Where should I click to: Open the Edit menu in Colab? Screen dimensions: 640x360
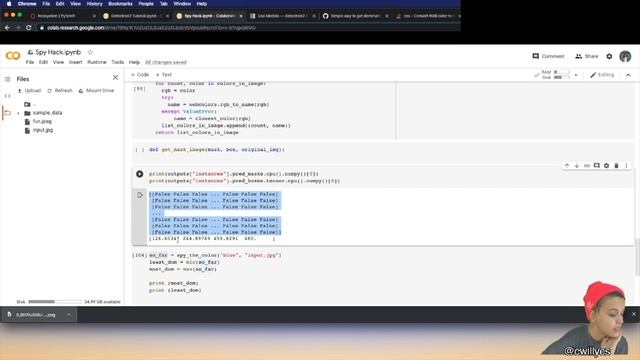[43, 62]
